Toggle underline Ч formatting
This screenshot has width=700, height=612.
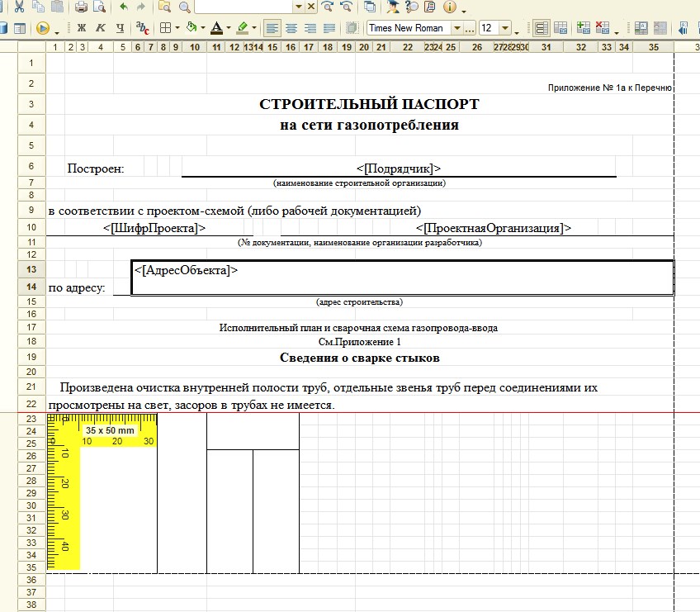120,28
